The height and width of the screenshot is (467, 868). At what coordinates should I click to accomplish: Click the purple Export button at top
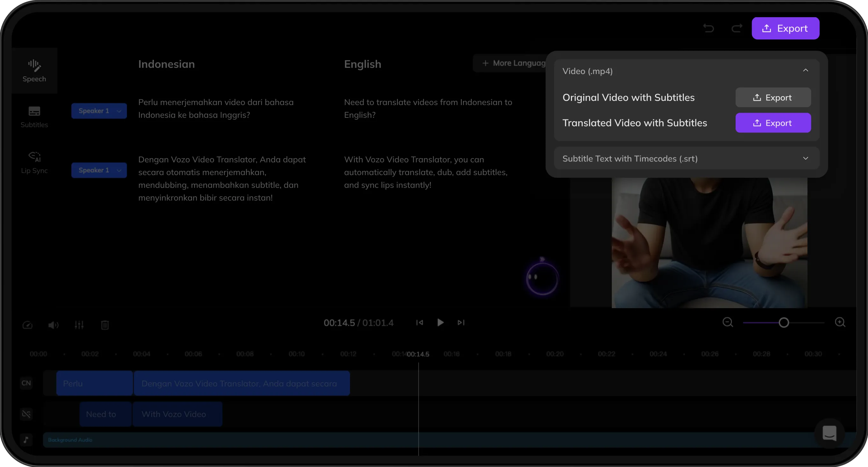click(785, 28)
